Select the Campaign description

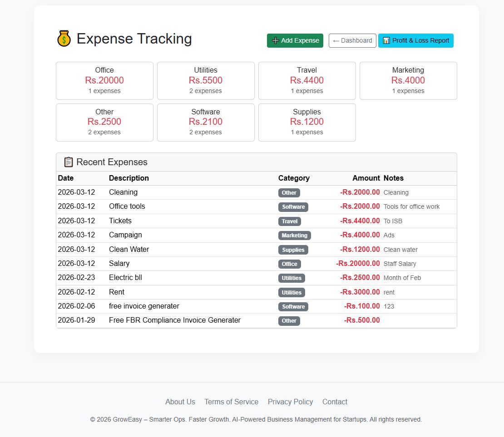(x=125, y=235)
